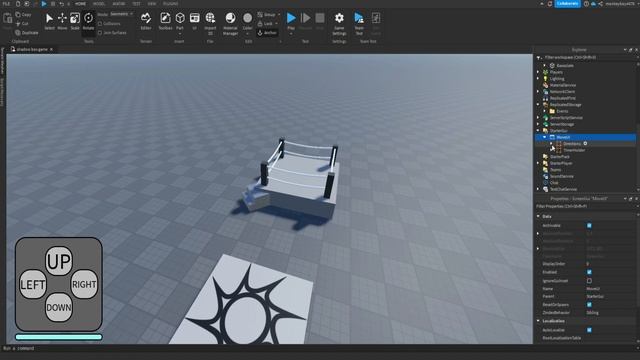Collapse the selected MoveUI node arrow
The width and height of the screenshot is (640, 360).
click(544, 137)
